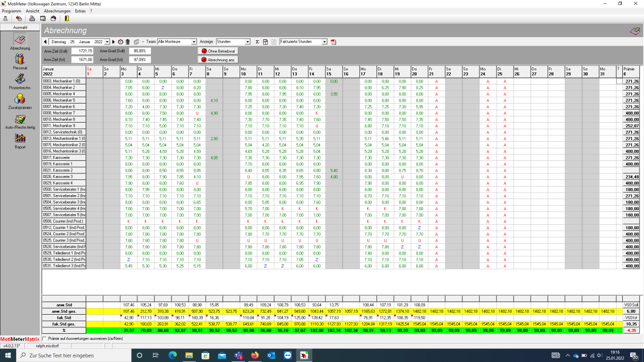Open the Report chart icon

pyautogui.click(x=20, y=140)
